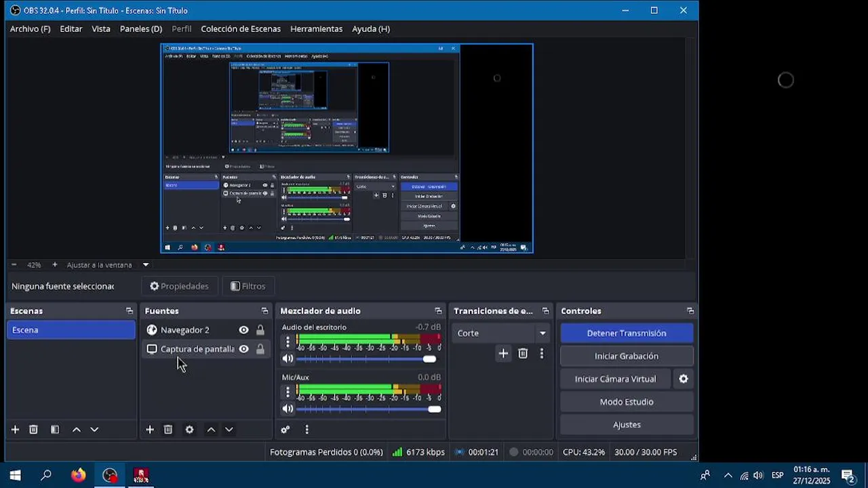This screenshot has height=488, width=868.
Task: Click Iniciar Cámara Virtual button
Action: pos(616,379)
